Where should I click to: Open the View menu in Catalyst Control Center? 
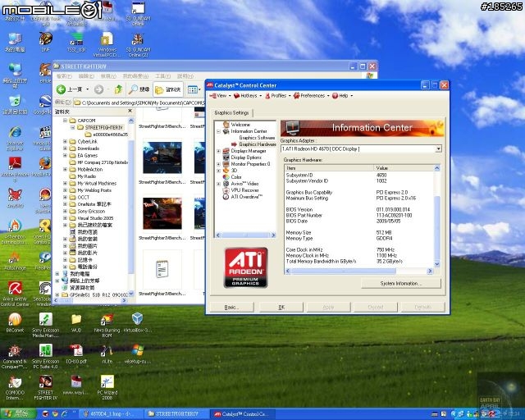click(x=220, y=96)
